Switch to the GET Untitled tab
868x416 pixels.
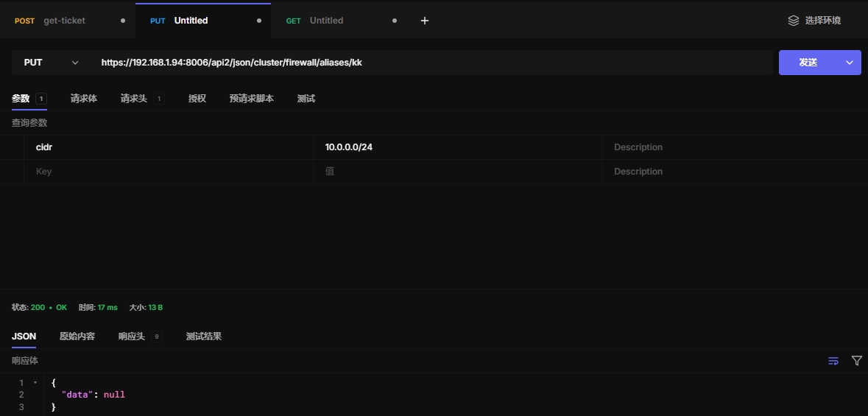(326, 21)
